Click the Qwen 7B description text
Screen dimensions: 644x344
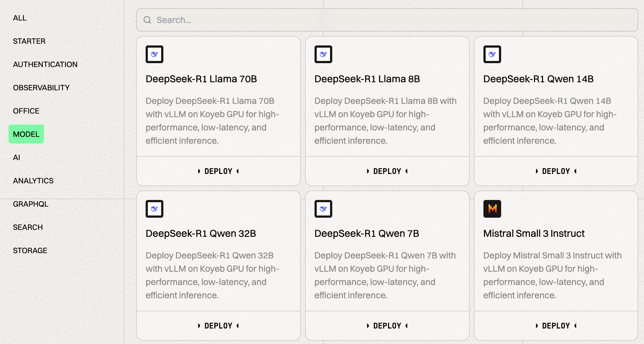coord(385,275)
